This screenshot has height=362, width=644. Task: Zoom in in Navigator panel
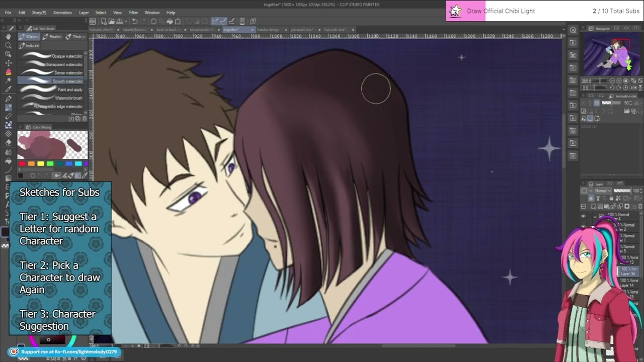pyautogui.click(x=619, y=80)
